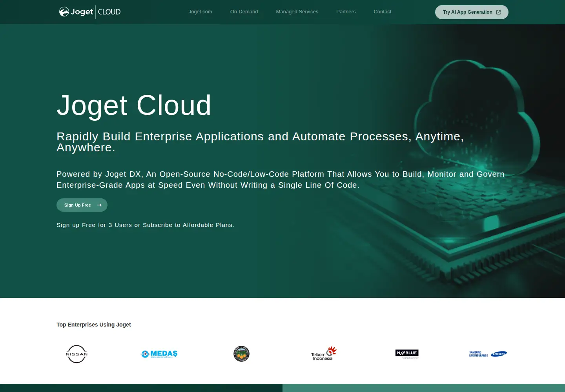Click the round county seal logo
This screenshot has width=565, height=392.
(241, 354)
